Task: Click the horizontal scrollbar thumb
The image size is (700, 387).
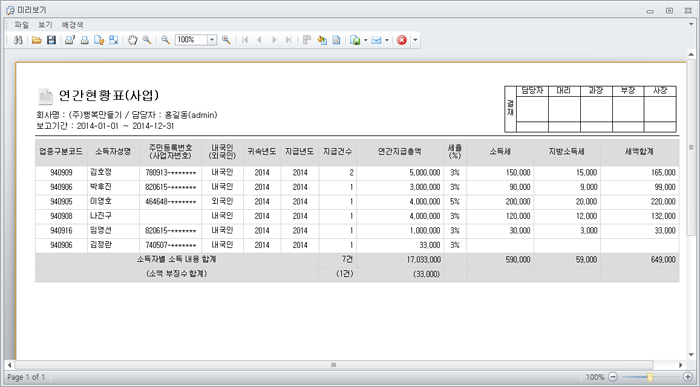Action: click(x=333, y=365)
